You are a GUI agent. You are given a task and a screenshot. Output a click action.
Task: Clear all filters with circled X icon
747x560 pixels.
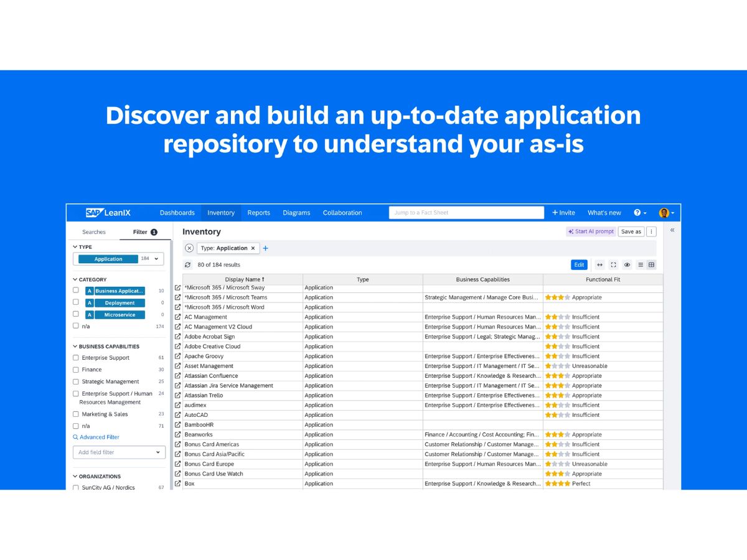[x=189, y=248]
